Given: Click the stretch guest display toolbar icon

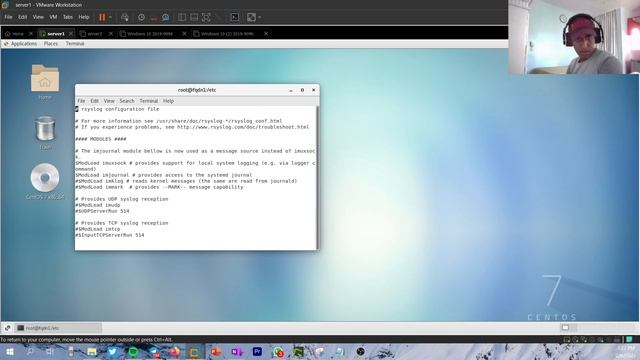Looking at the screenshot, I should coord(251,17).
